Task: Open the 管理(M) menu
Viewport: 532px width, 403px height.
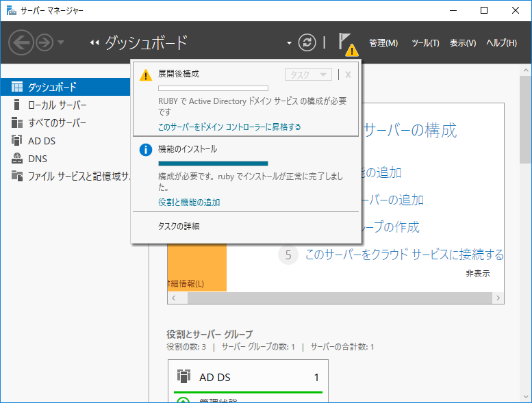Action: coord(383,43)
